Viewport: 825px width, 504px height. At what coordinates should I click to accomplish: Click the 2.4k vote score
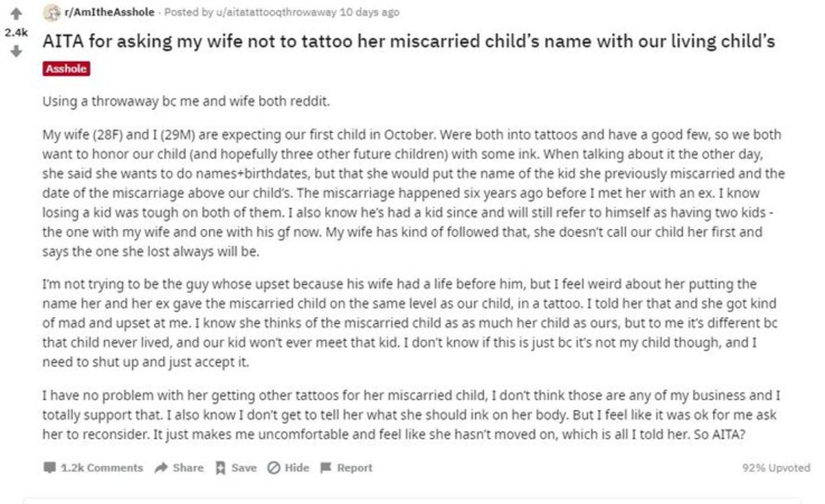click(x=17, y=32)
